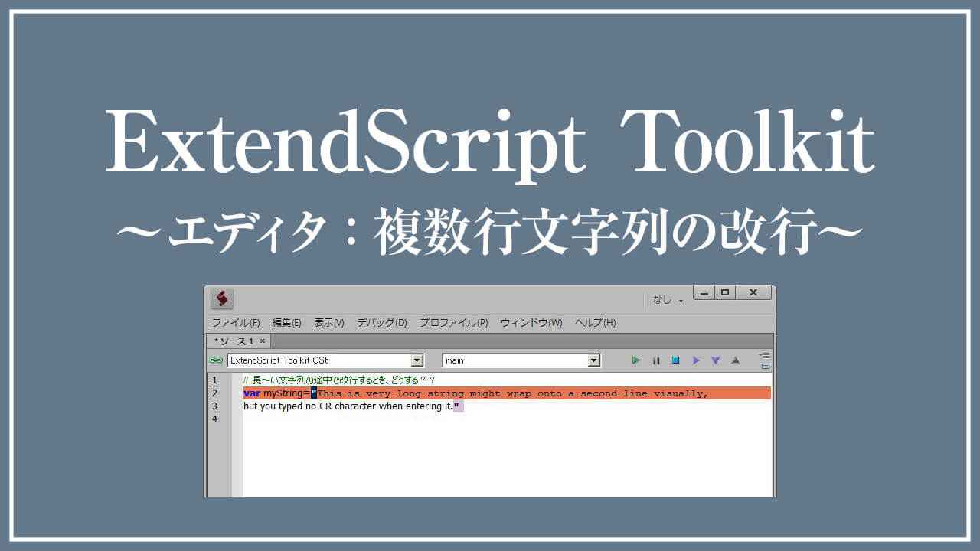Open the ヘルプ(H) menu
Viewport: 980px width, 551px height.
[596, 323]
